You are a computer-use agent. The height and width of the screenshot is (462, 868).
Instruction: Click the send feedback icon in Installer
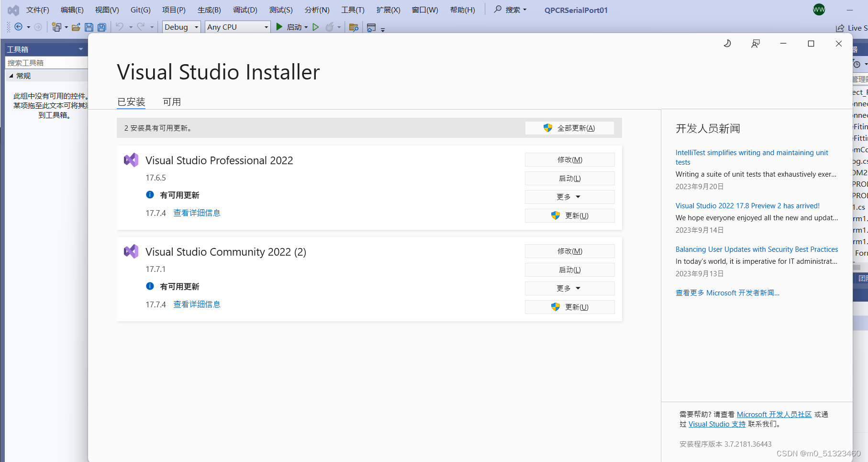click(756, 44)
